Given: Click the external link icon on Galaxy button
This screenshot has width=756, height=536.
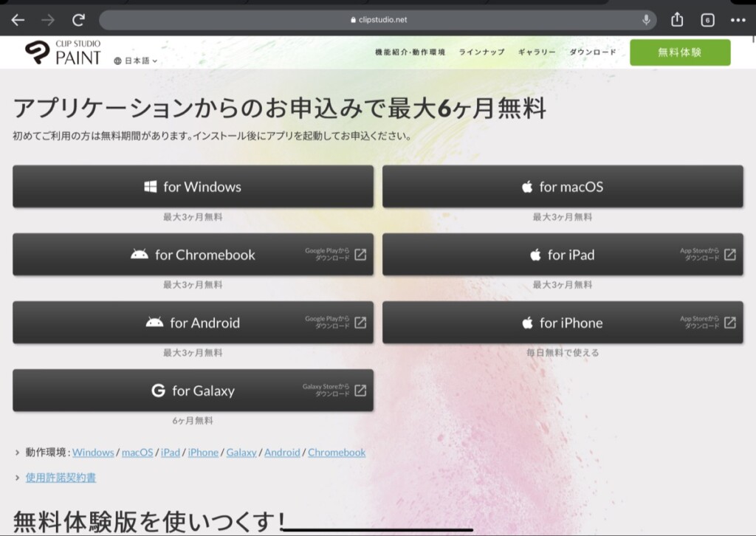Looking at the screenshot, I should pyautogui.click(x=360, y=391).
